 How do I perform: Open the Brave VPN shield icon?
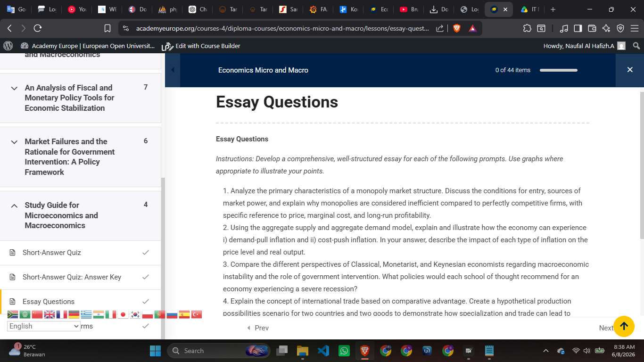[620, 28]
